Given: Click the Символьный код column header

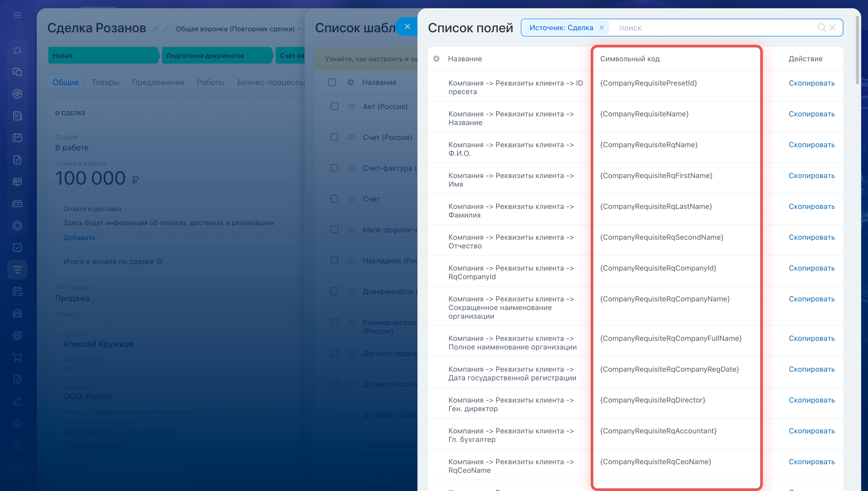Looking at the screenshot, I should [630, 59].
